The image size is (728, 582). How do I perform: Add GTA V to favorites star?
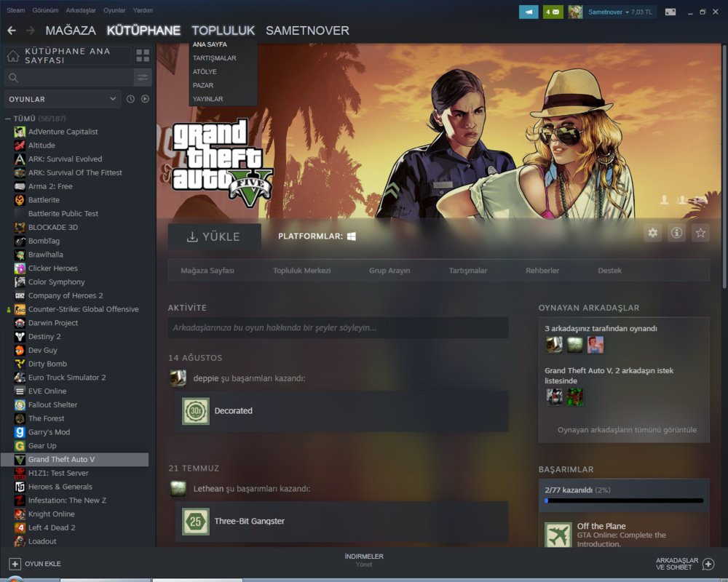point(700,233)
